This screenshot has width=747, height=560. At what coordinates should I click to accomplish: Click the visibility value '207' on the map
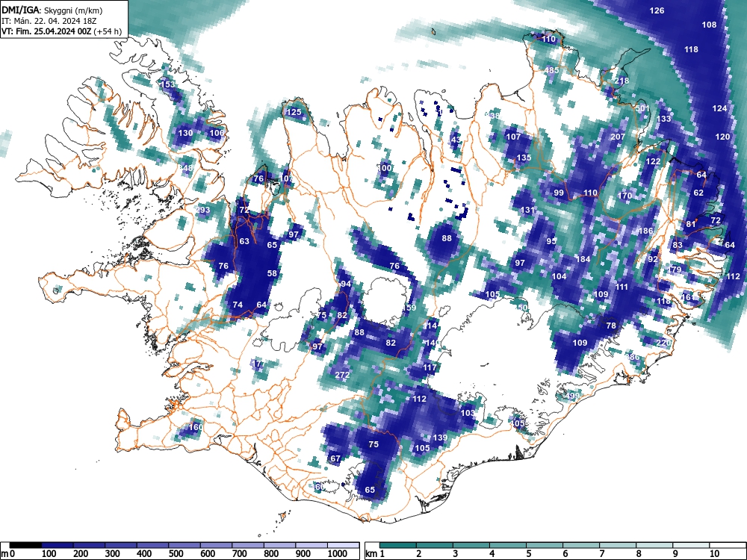click(x=618, y=137)
